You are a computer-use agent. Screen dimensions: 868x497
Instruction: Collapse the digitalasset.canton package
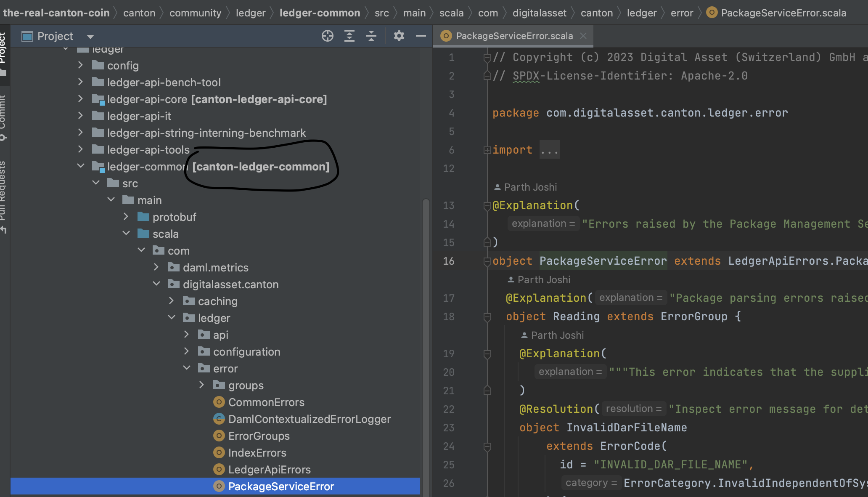coord(156,284)
